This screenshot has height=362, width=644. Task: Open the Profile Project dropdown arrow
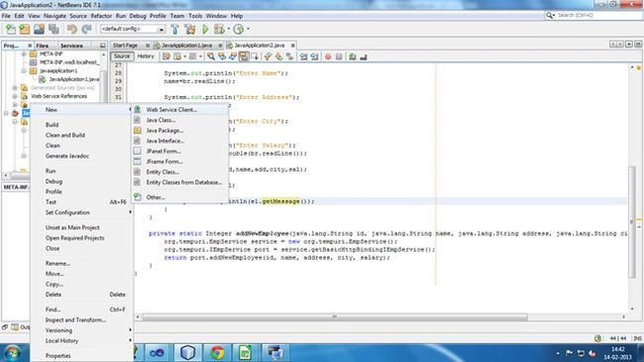pos(248,29)
